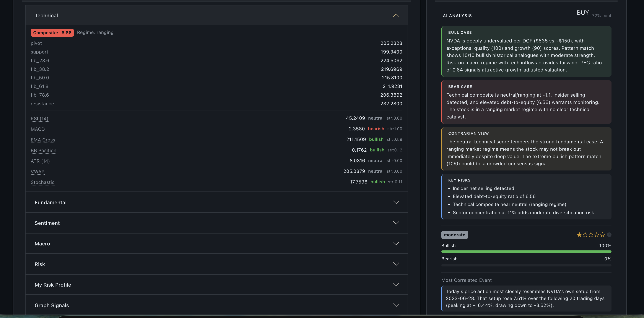Click the CONTRARIAN VIEW card

tap(526, 149)
